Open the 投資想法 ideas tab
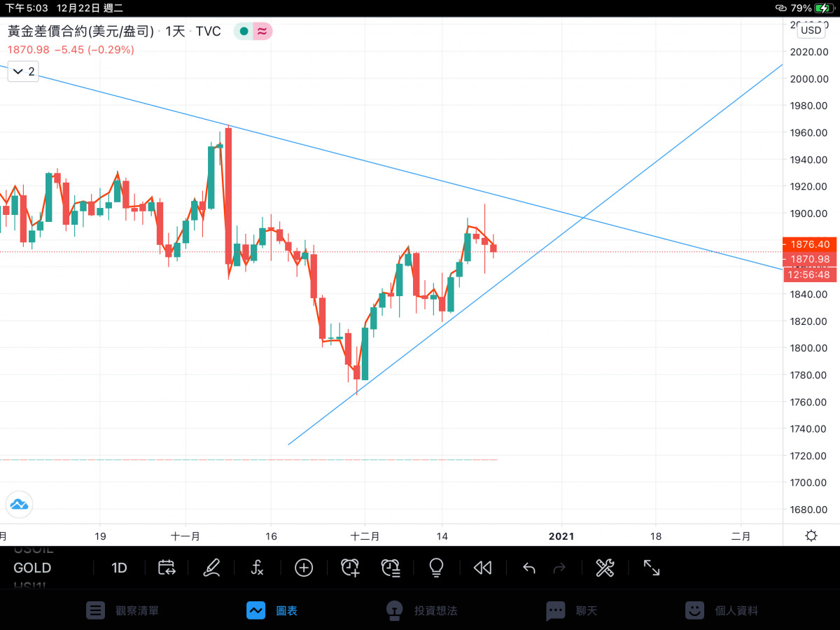The height and width of the screenshot is (630, 840). (421, 610)
